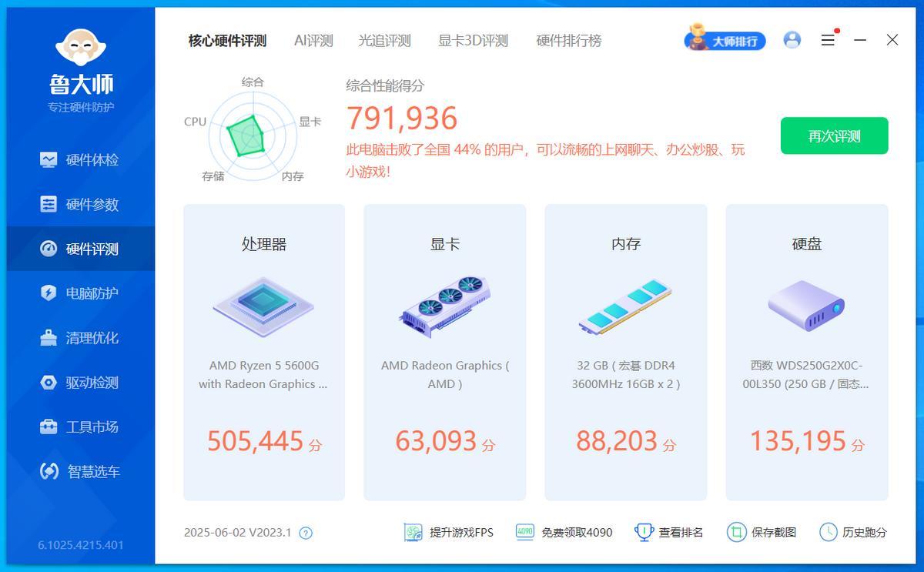This screenshot has height=572, width=924.
Task: Click the 硬盘 card title
Action: coord(806,244)
